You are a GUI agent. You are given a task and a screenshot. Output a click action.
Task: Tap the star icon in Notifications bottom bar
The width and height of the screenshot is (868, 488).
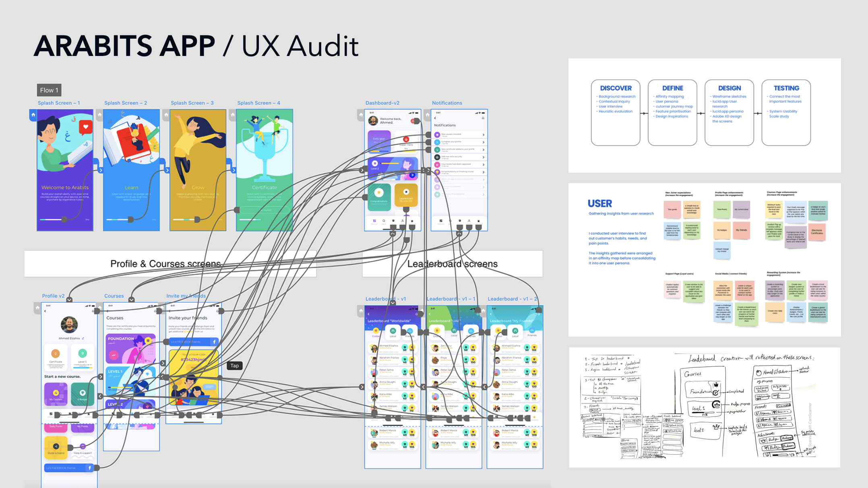(478, 221)
